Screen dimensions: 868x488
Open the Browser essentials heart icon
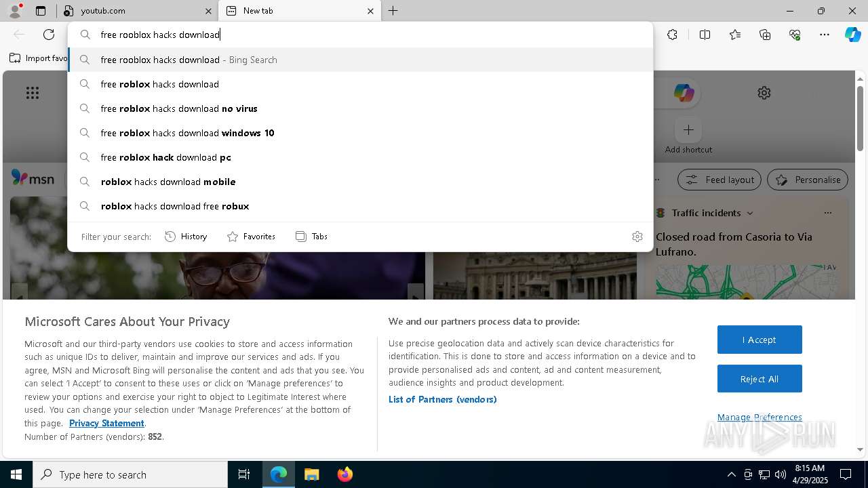[x=795, y=35]
